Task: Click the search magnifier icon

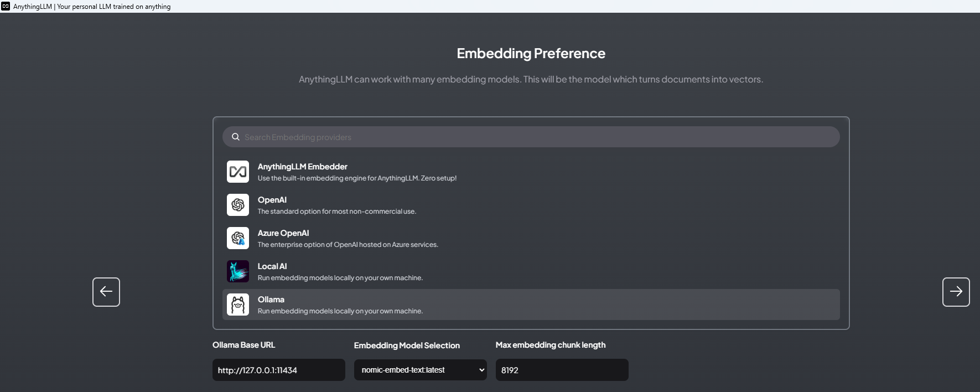Action: 236,137
